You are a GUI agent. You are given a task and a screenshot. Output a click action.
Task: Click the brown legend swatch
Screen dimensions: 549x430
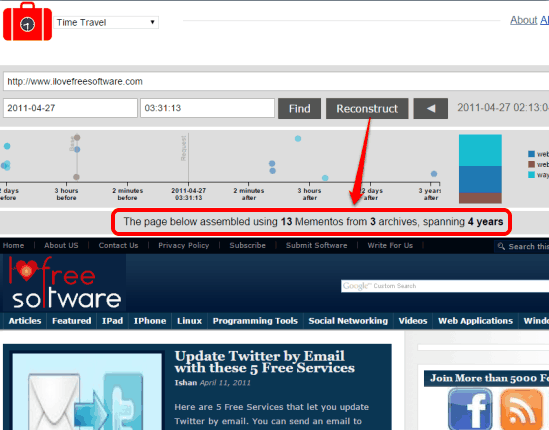click(531, 164)
